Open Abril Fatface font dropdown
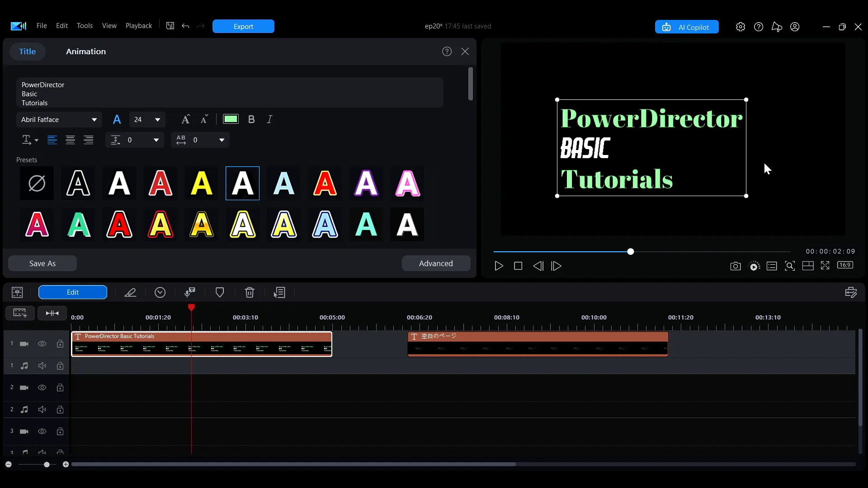This screenshot has height=488, width=868. click(x=59, y=120)
